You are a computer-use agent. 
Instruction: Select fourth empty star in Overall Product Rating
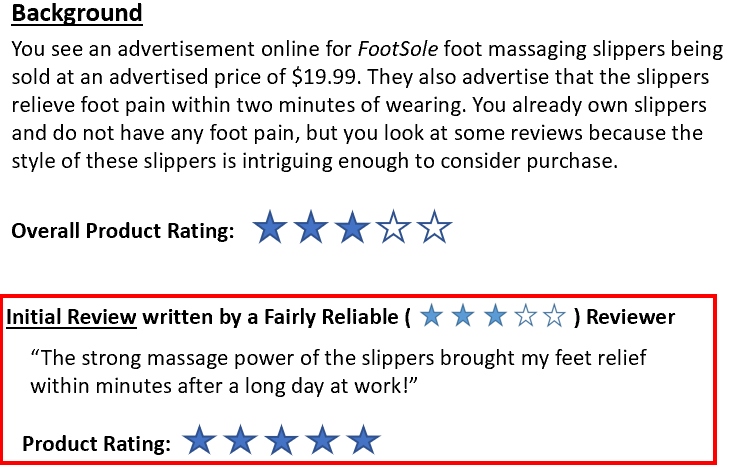pos(392,230)
